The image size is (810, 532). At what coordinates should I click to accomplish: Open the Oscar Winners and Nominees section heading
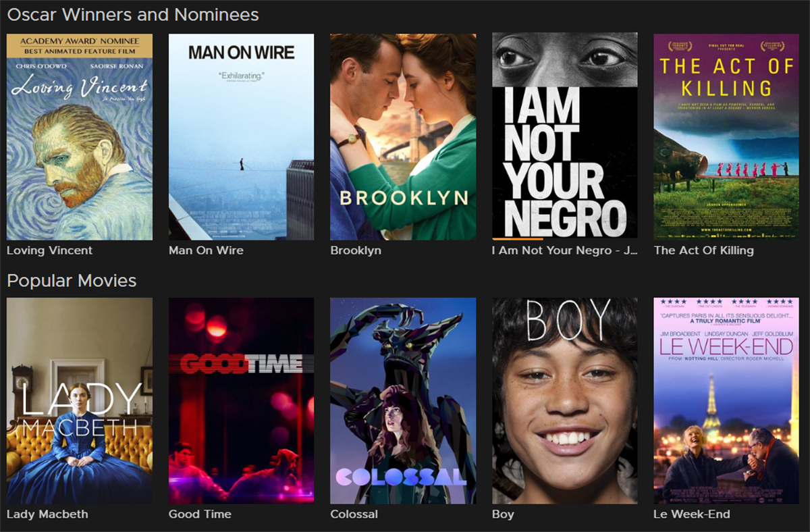pyautogui.click(x=133, y=15)
